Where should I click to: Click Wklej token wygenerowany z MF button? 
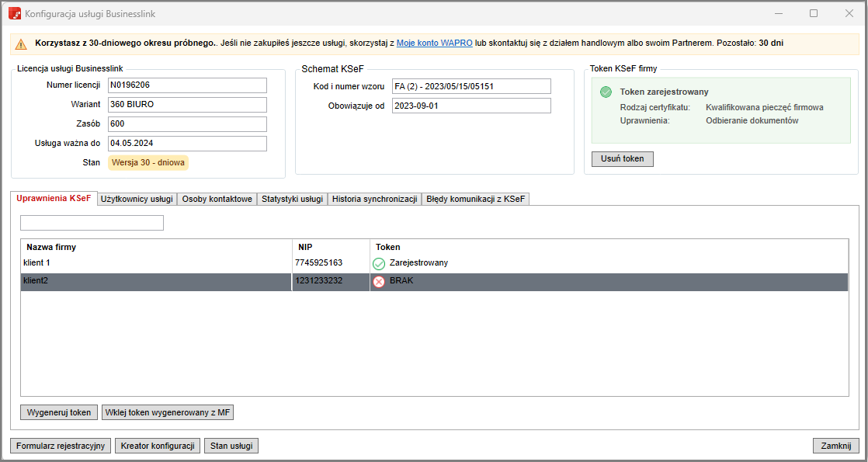pos(168,413)
